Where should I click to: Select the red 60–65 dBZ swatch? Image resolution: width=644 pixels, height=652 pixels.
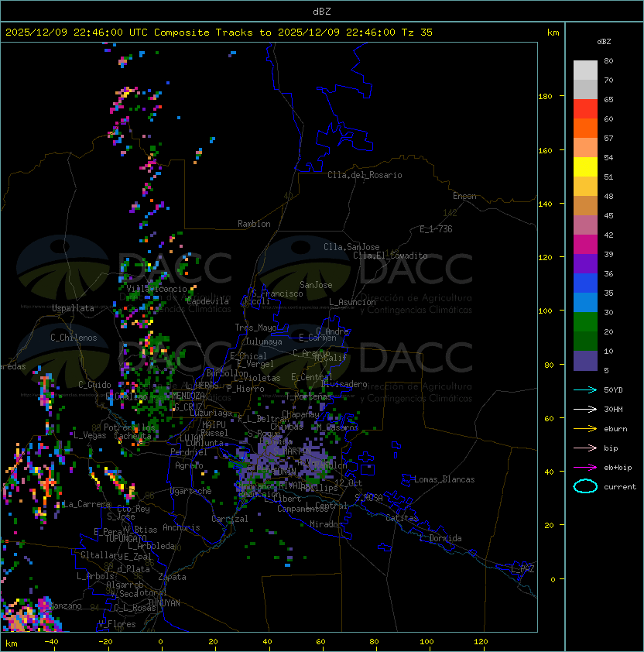585,108
